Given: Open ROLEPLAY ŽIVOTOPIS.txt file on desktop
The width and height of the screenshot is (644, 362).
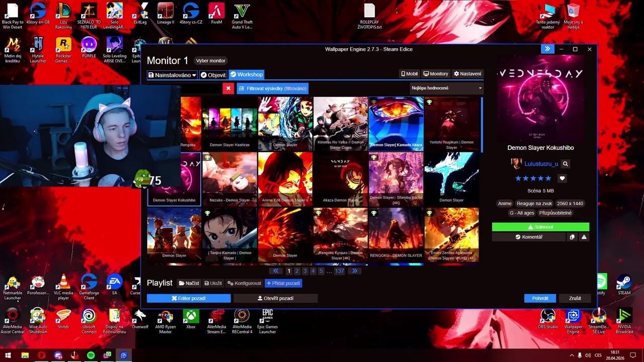Looking at the screenshot, I should (x=370, y=17).
